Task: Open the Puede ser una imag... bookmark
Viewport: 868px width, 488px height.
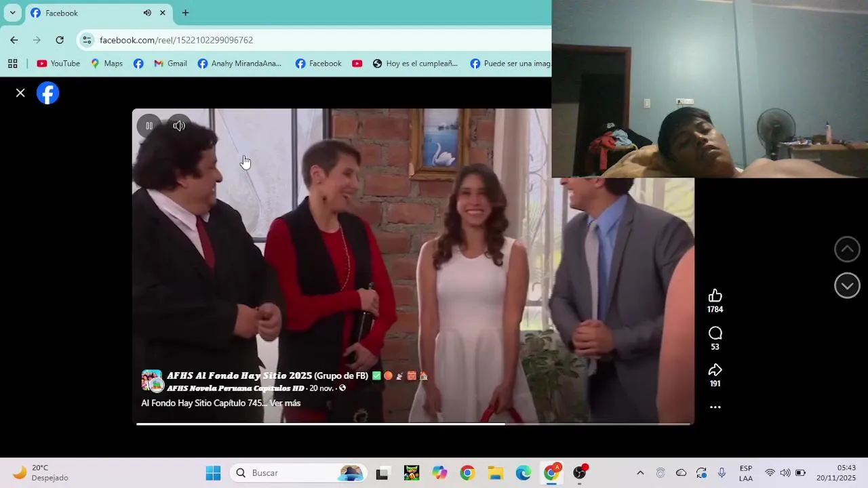Action: pyautogui.click(x=510, y=64)
